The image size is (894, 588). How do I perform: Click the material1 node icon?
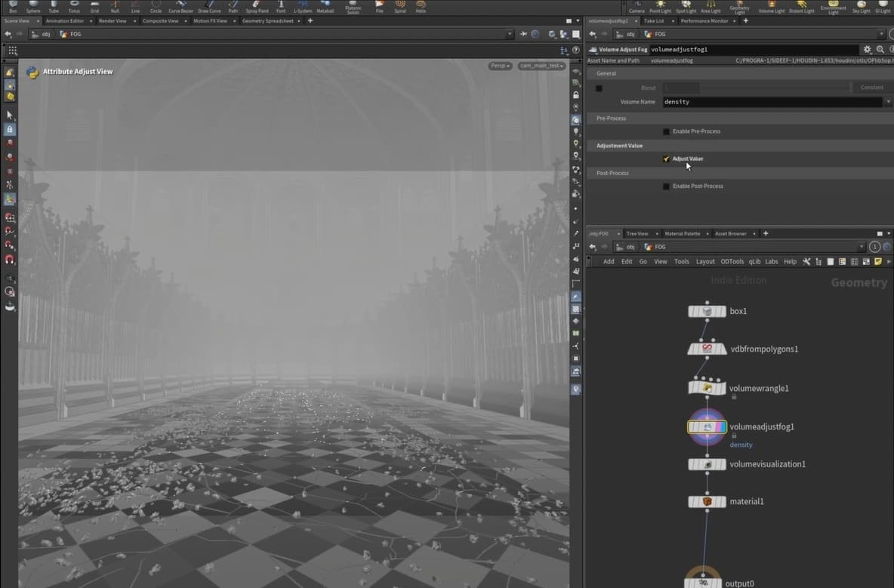point(707,501)
